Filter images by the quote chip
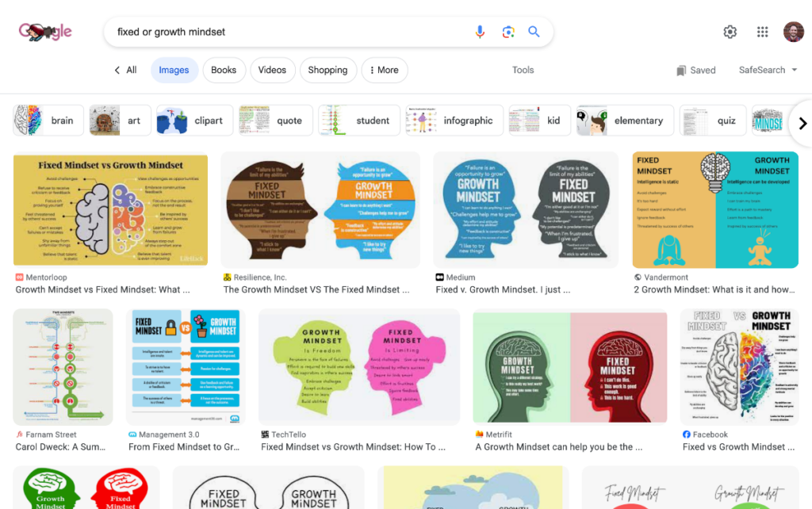Viewport: 812px width, 509px height. [275, 121]
